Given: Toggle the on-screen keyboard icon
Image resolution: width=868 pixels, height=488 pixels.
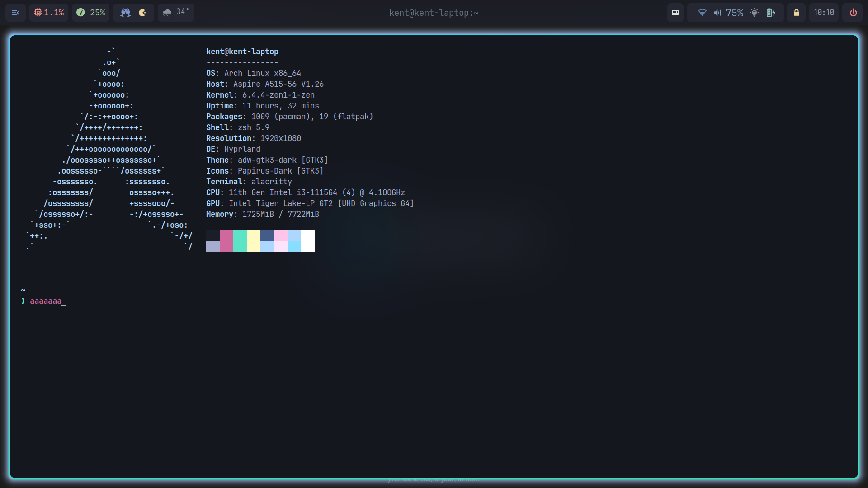Looking at the screenshot, I should click(x=675, y=13).
